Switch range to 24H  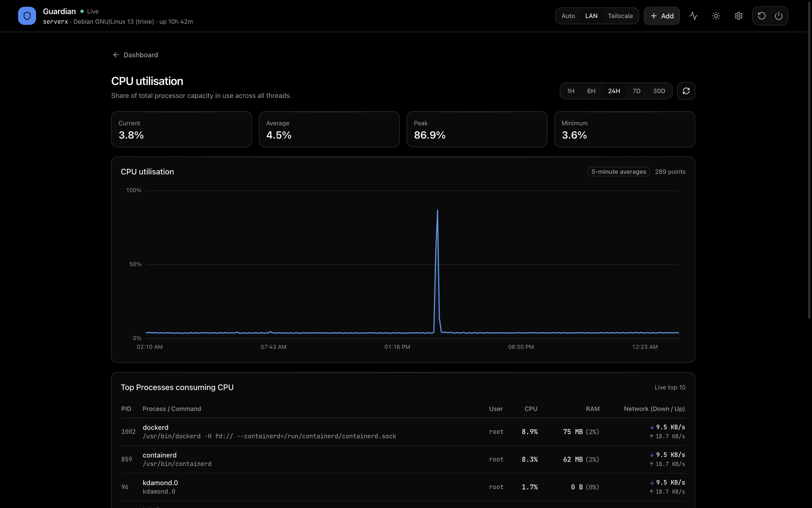(x=614, y=91)
